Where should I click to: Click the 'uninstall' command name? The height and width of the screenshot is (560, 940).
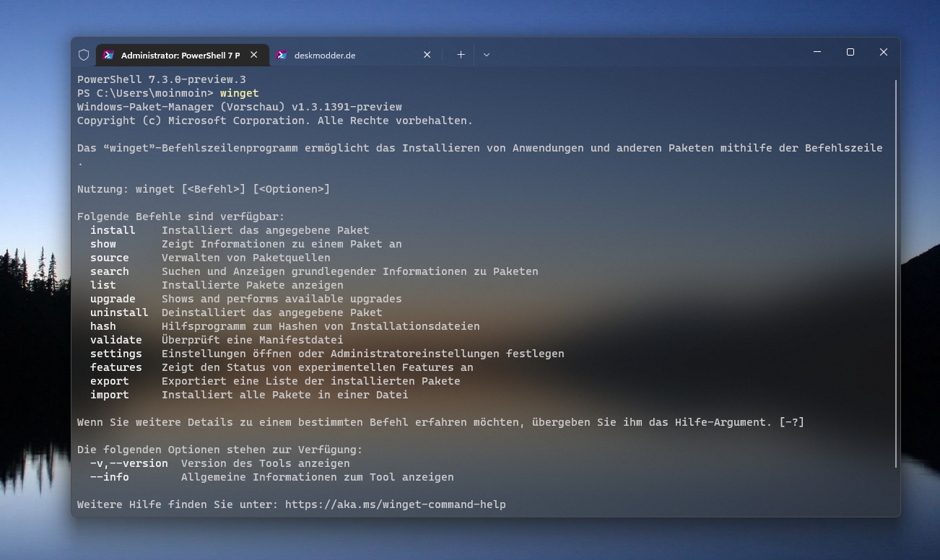pyautogui.click(x=119, y=312)
